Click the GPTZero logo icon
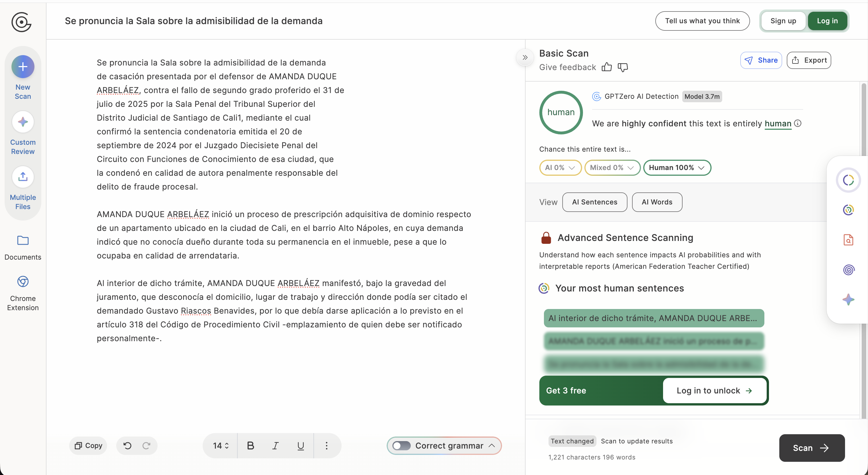This screenshot has height=475, width=868. coord(21,22)
